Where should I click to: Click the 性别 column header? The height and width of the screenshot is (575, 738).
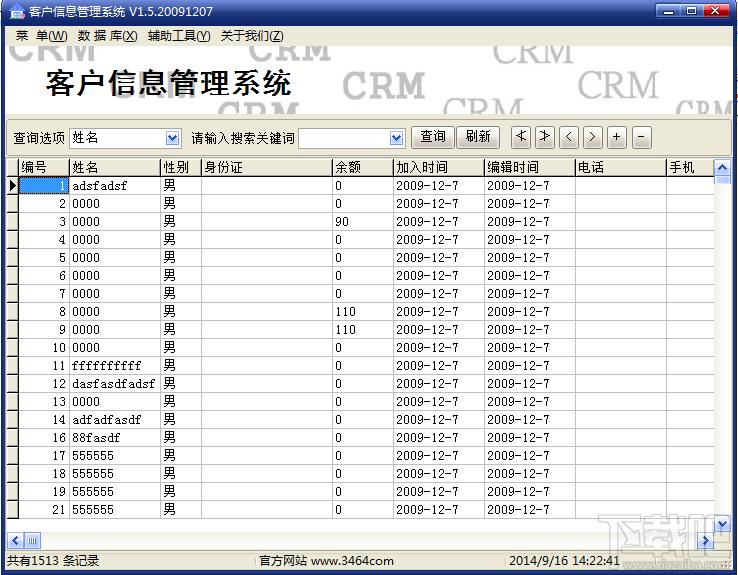[181, 168]
